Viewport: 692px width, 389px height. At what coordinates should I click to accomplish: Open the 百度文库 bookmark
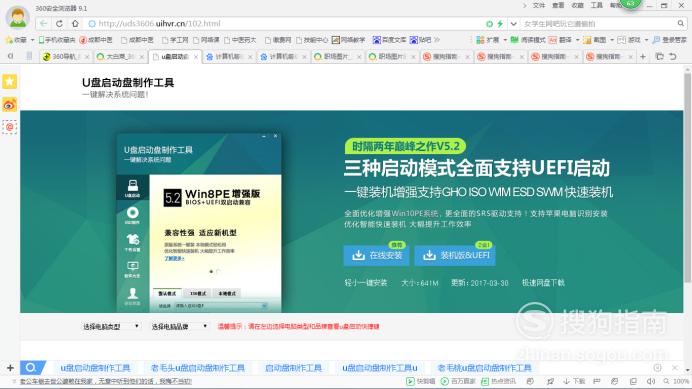389,40
